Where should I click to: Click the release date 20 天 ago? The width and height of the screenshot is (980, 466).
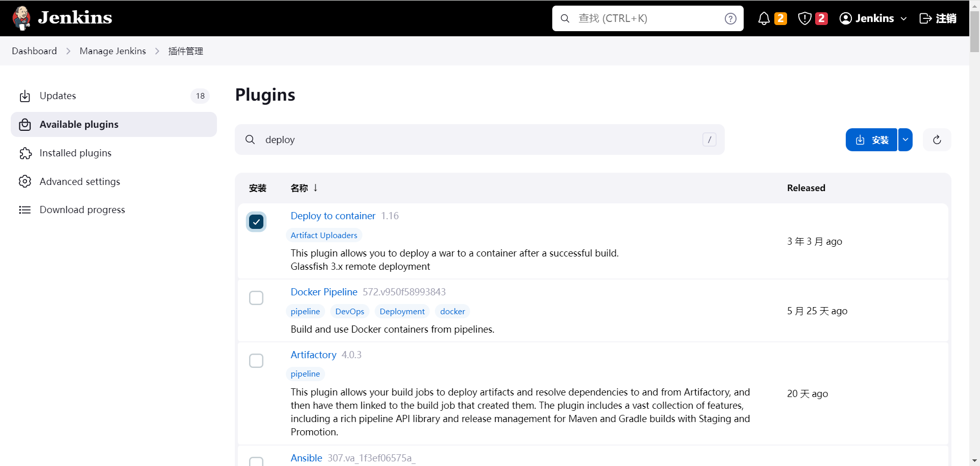click(x=807, y=394)
